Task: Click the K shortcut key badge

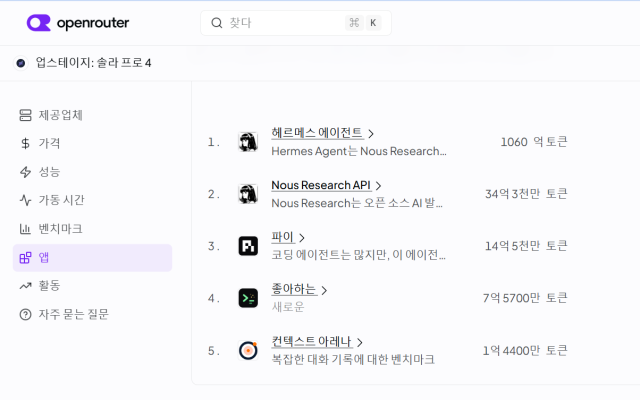Action: point(373,23)
